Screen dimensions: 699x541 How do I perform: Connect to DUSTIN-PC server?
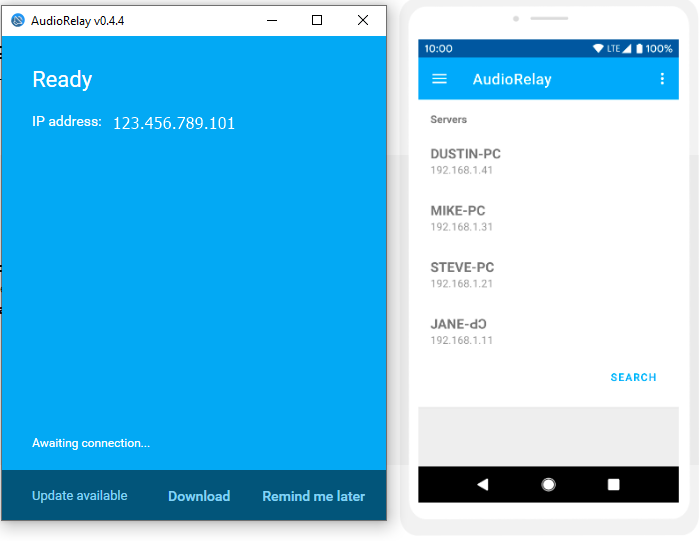(x=548, y=161)
